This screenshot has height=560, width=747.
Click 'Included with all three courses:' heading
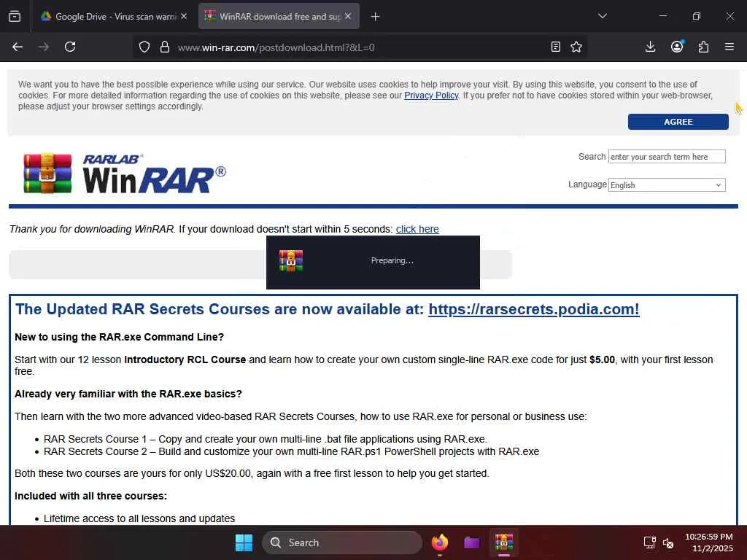click(90, 496)
